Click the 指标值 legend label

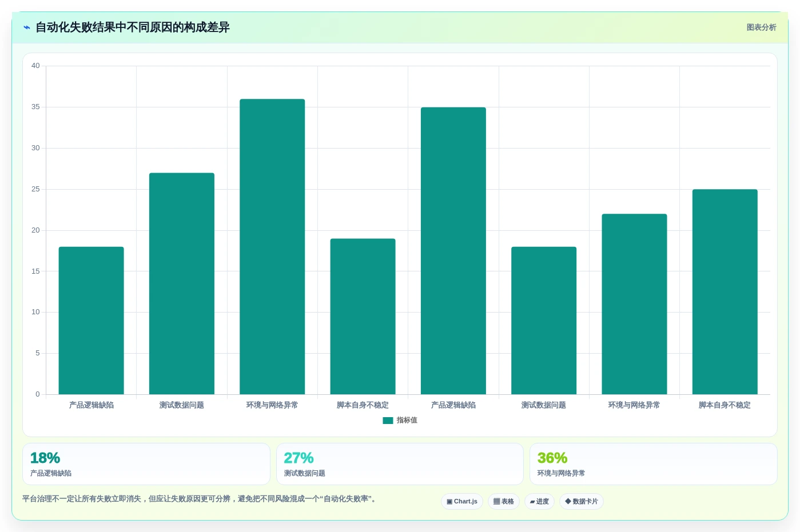[x=407, y=421]
